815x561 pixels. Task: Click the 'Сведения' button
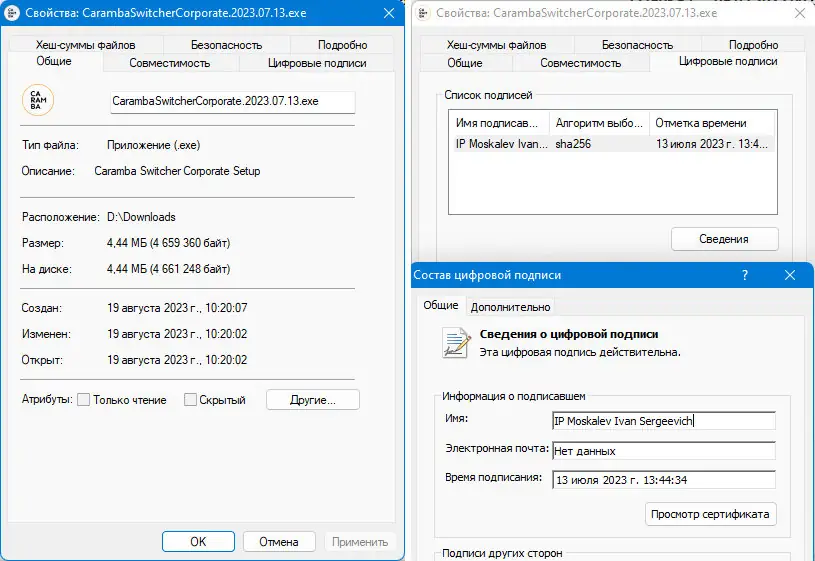(x=724, y=239)
